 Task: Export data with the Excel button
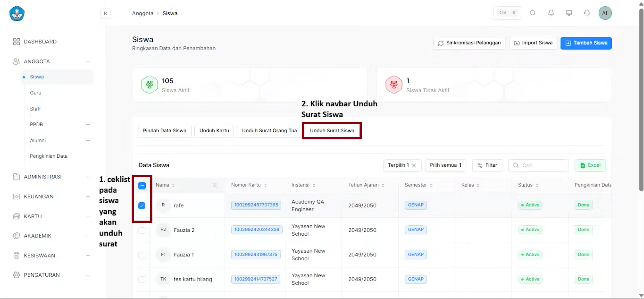click(x=590, y=165)
